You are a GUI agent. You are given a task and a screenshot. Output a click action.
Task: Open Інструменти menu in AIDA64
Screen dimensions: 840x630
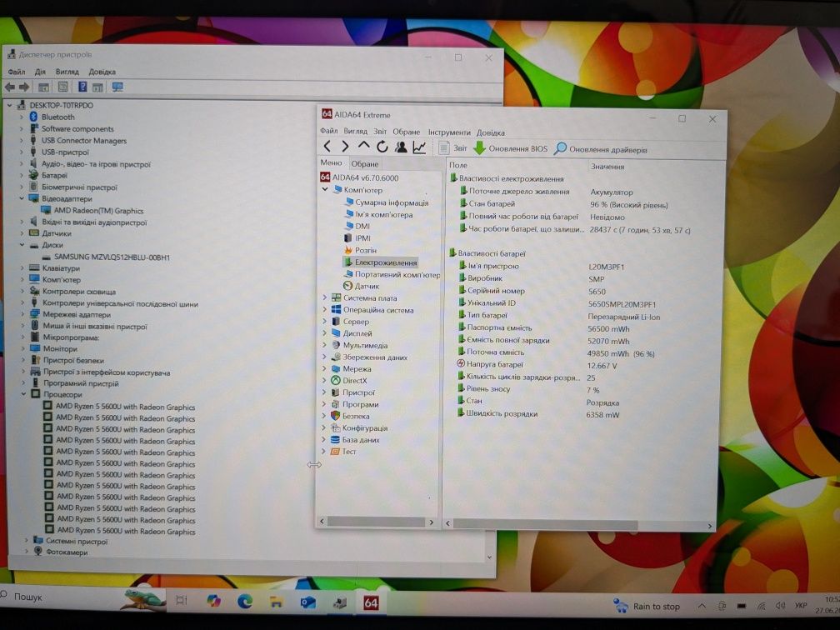click(449, 132)
